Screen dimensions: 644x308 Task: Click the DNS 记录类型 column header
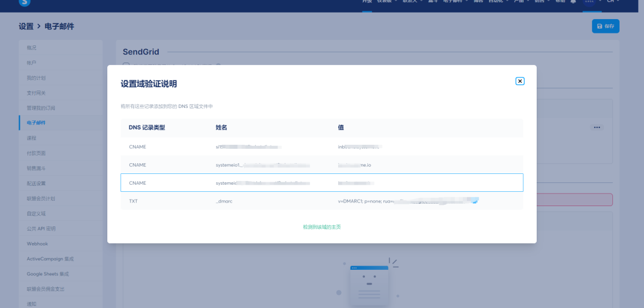point(147,127)
